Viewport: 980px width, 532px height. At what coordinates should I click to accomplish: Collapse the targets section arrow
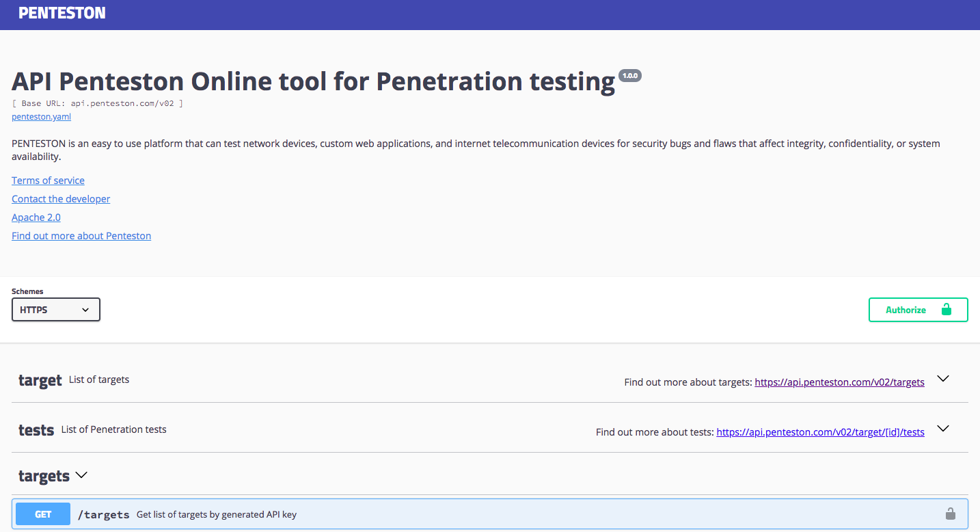tap(81, 475)
